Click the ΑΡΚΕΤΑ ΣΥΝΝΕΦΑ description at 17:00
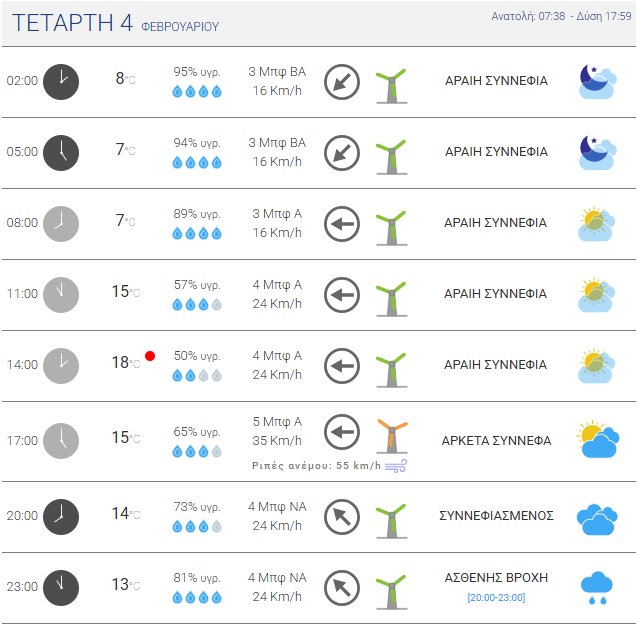 (x=496, y=440)
